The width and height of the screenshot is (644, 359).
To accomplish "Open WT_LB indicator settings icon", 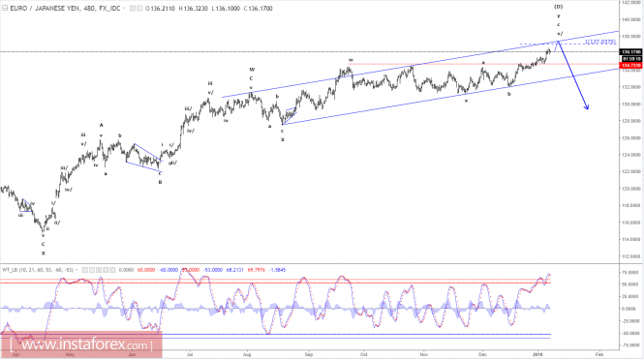I will [x=92, y=270].
